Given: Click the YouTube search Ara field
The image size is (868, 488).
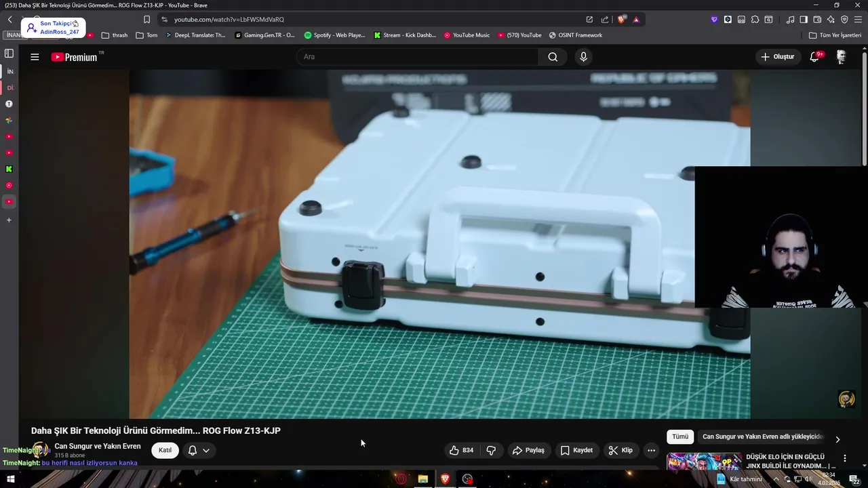Looking at the screenshot, I should click(417, 57).
